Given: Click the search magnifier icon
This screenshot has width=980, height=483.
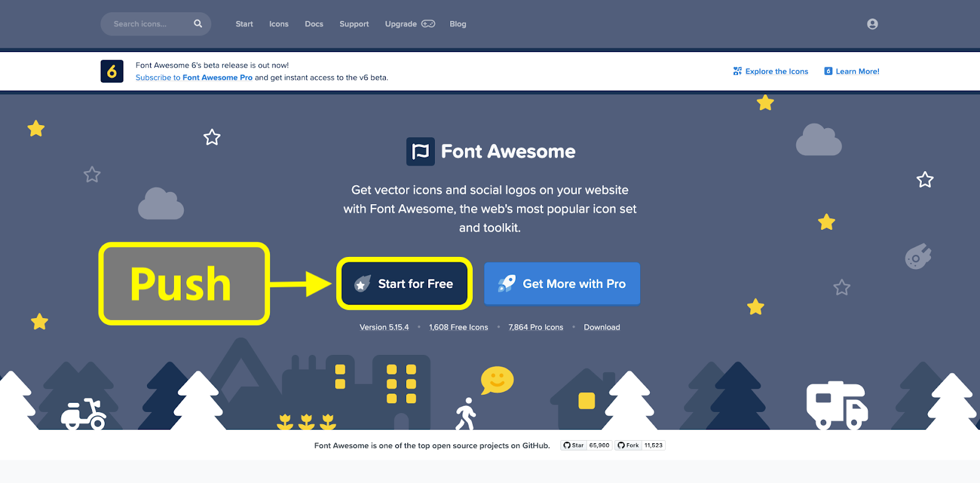Looking at the screenshot, I should pos(198,24).
